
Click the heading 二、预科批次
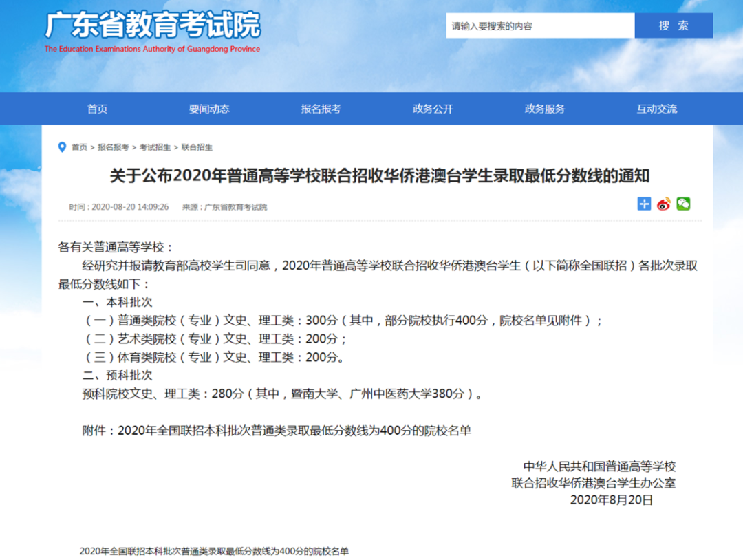[117, 376]
